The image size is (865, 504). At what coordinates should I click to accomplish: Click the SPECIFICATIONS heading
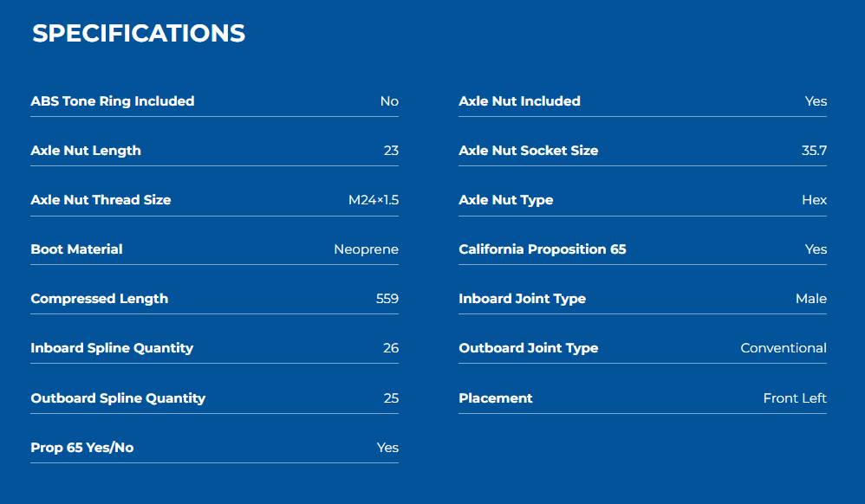tap(139, 34)
